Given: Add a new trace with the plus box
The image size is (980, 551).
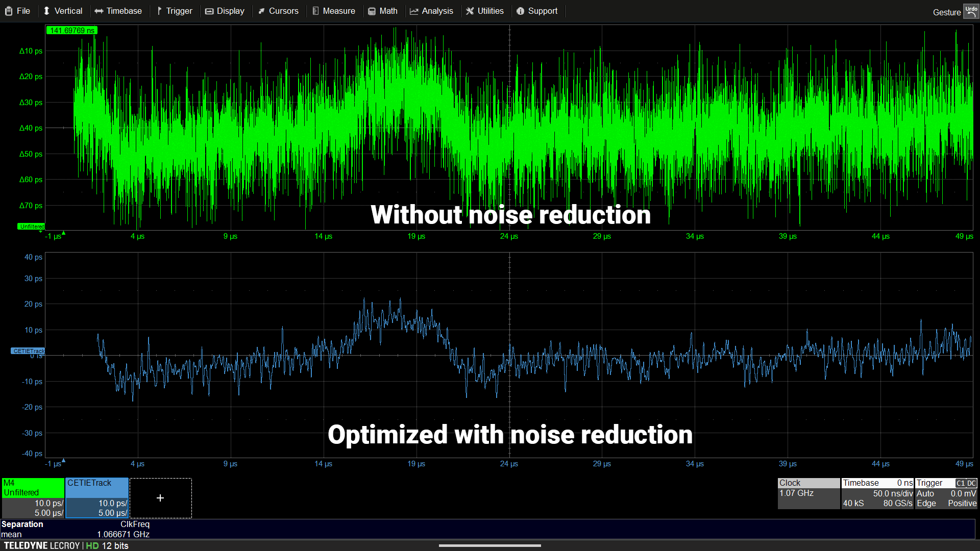Looking at the screenshot, I should point(160,498).
